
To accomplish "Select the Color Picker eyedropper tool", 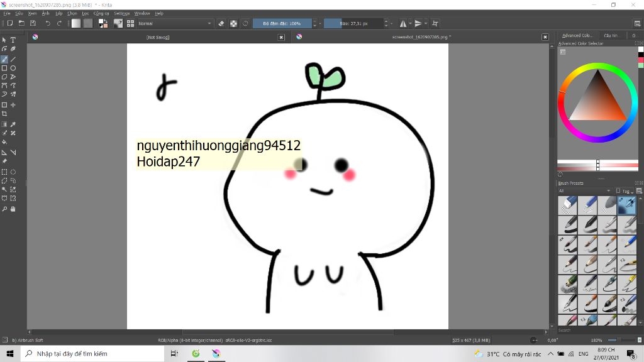I will coord(13,124).
